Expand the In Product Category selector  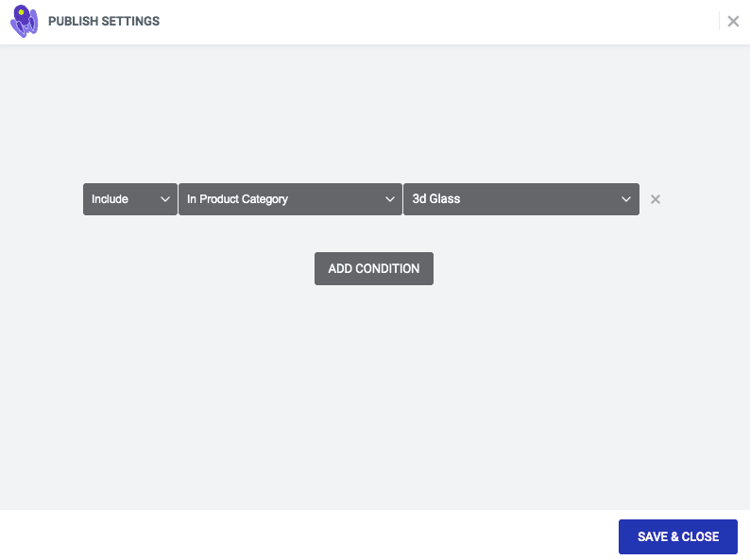tap(290, 199)
